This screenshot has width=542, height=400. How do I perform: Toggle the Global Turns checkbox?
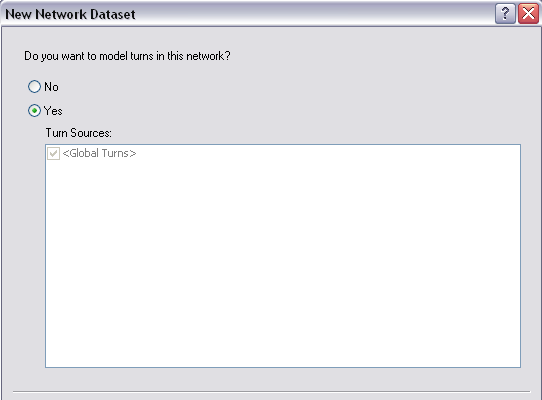53,153
